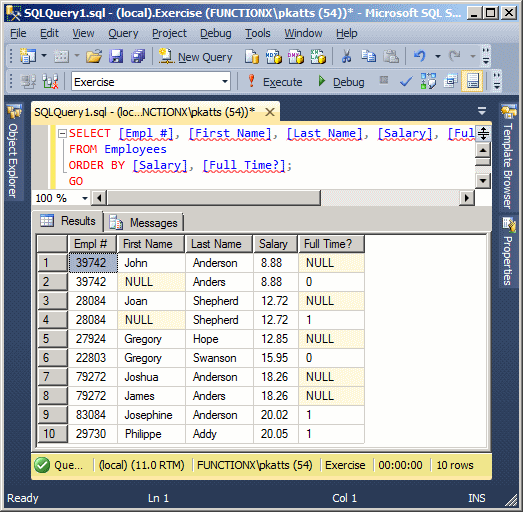This screenshot has width=523, height=512.
Task: Click the Cut scissors icon
Action: [347, 56]
